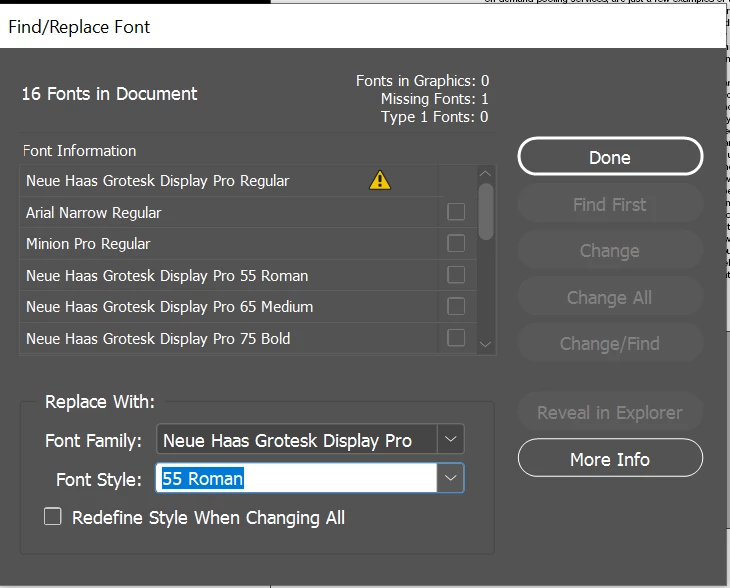Click font list scroll up arrow
730x588 pixels.
pos(486,173)
